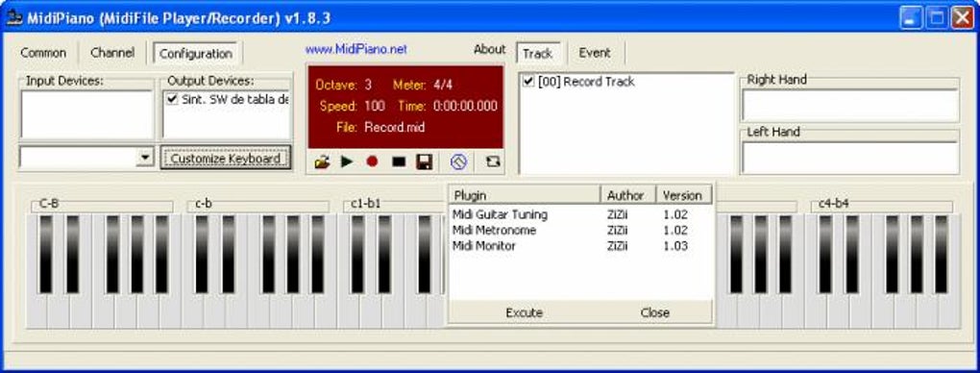980x373 pixels.
Task: Click Excute in the plugin dialog
Action: (525, 312)
